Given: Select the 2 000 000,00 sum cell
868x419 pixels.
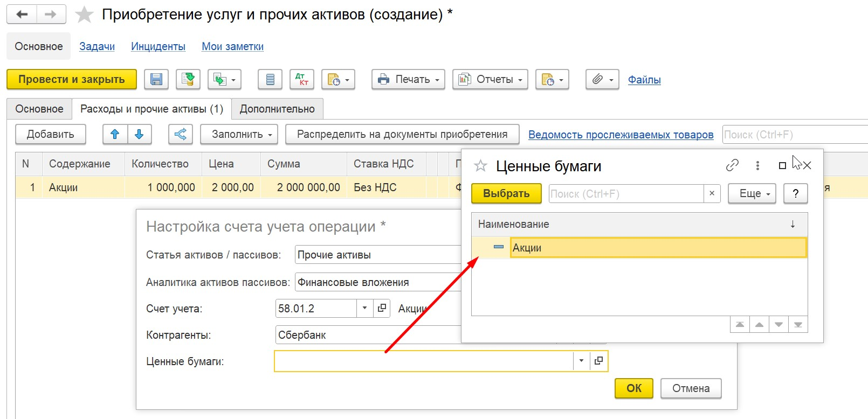Looking at the screenshot, I should [304, 187].
